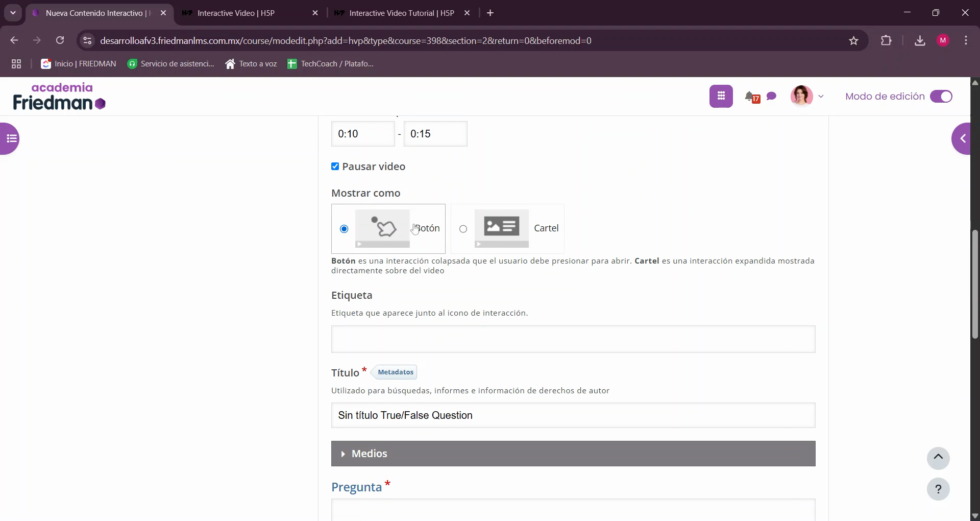This screenshot has width=980, height=521.
Task: Close the Nueva Contenido Interactivo tab
Action: [x=163, y=13]
